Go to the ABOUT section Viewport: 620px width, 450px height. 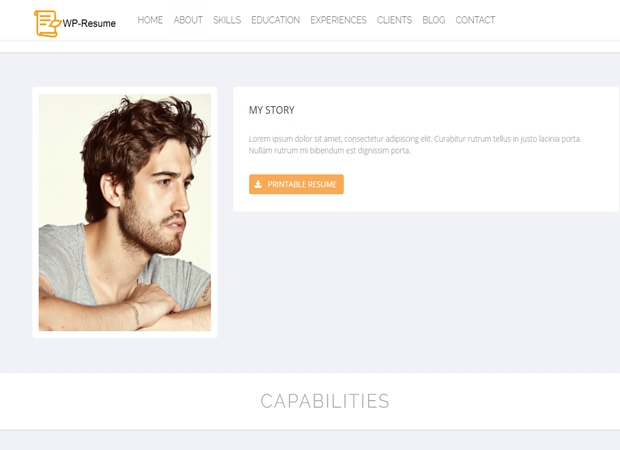coord(188,20)
